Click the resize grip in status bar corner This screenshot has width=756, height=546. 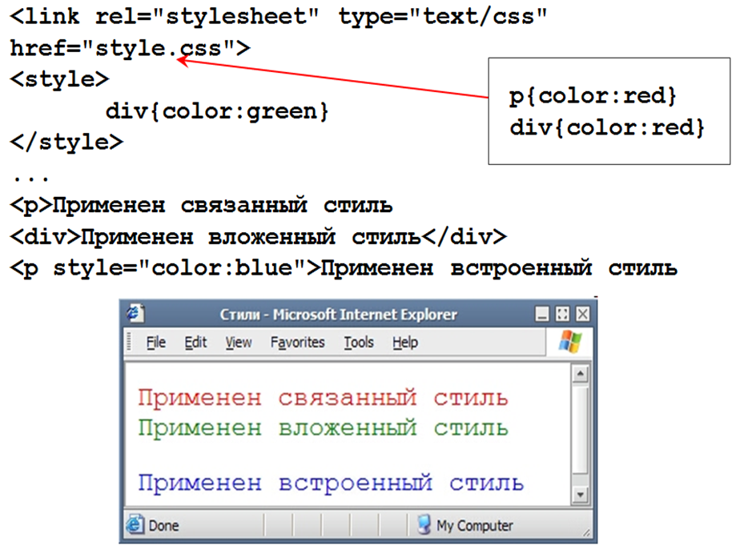[588, 532]
